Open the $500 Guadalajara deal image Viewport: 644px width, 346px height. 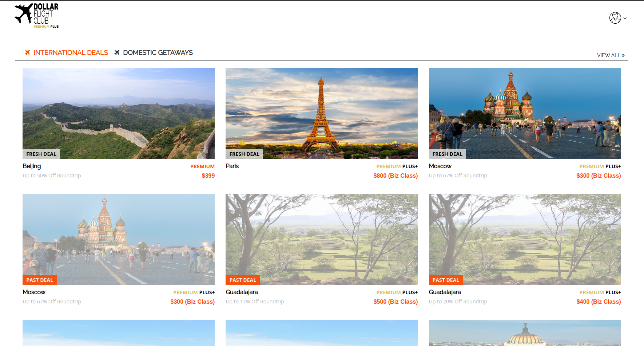coord(322,235)
